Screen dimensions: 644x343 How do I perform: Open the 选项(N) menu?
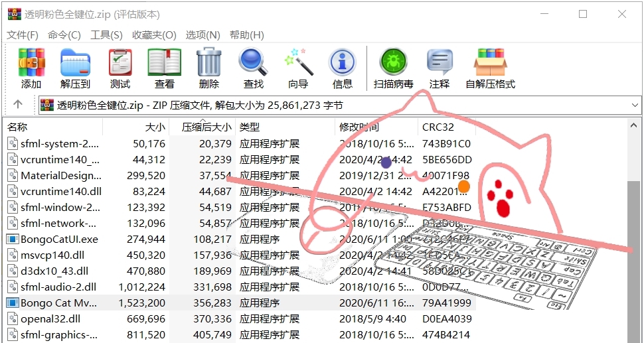tap(203, 35)
